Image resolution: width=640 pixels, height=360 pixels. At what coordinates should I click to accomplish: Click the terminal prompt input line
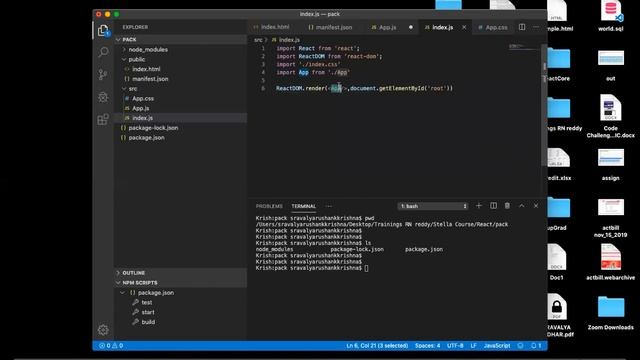click(x=366, y=268)
